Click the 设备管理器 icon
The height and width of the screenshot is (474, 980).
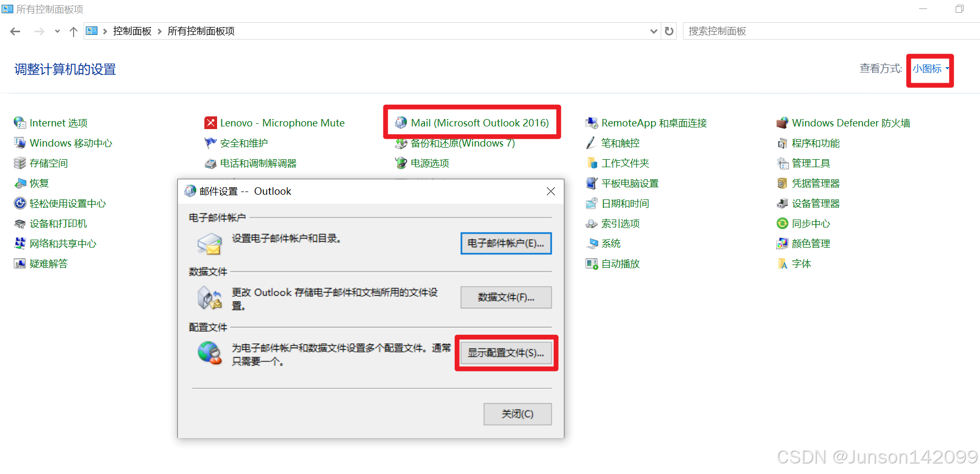click(782, 203)
